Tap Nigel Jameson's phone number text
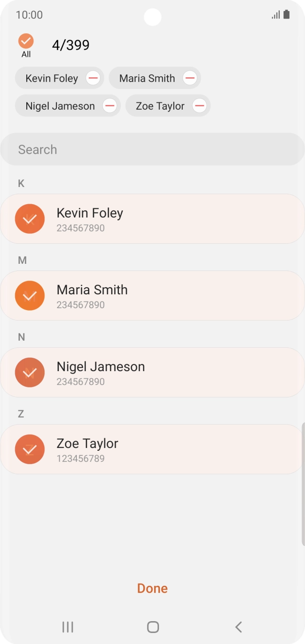 pyautogui.click(x=81, y=382)
